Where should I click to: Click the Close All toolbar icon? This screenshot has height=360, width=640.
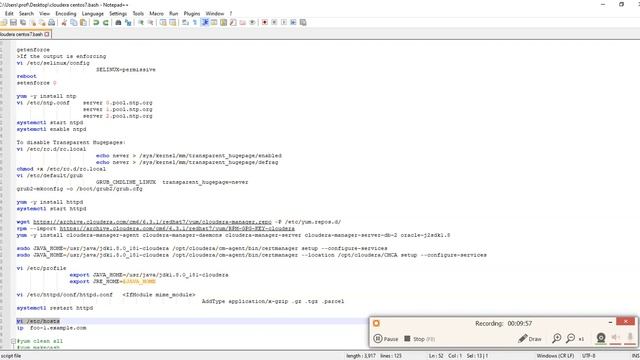pos(42,22)
